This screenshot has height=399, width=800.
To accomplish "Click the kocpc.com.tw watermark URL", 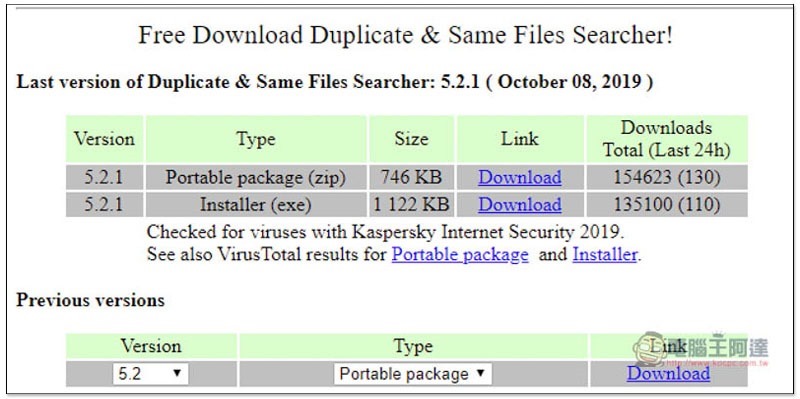I will click(716, 362).
